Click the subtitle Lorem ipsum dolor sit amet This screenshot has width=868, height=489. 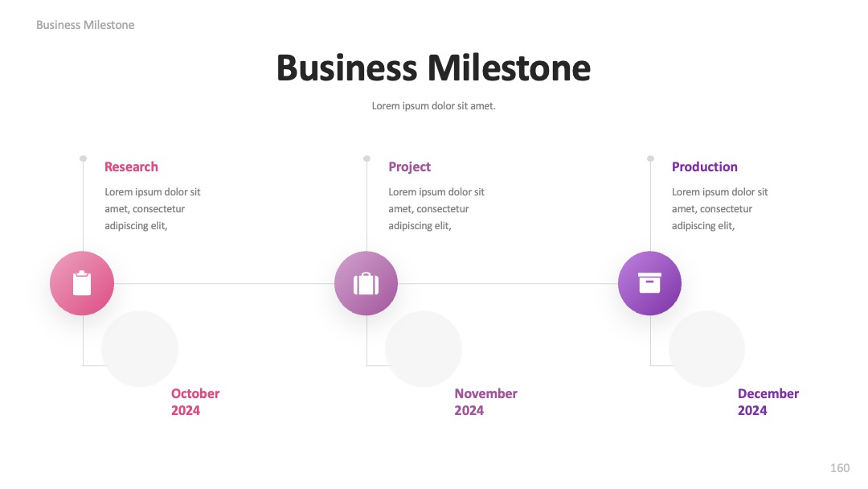point(433,106)
